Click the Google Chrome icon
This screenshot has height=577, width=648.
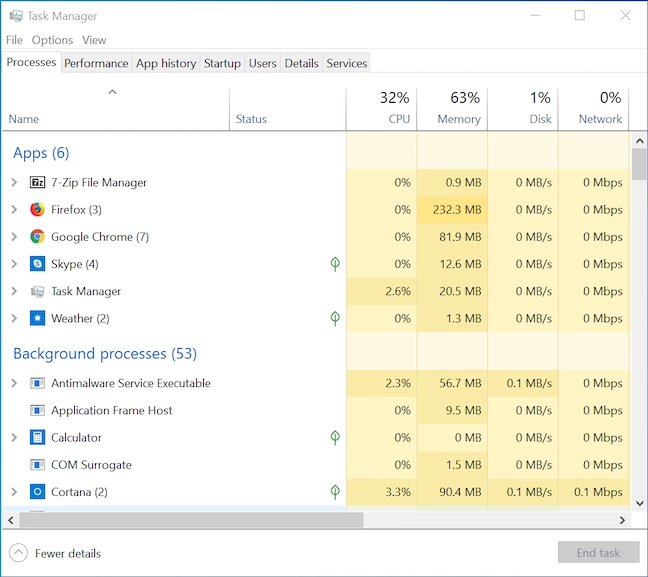coord(37,237)
